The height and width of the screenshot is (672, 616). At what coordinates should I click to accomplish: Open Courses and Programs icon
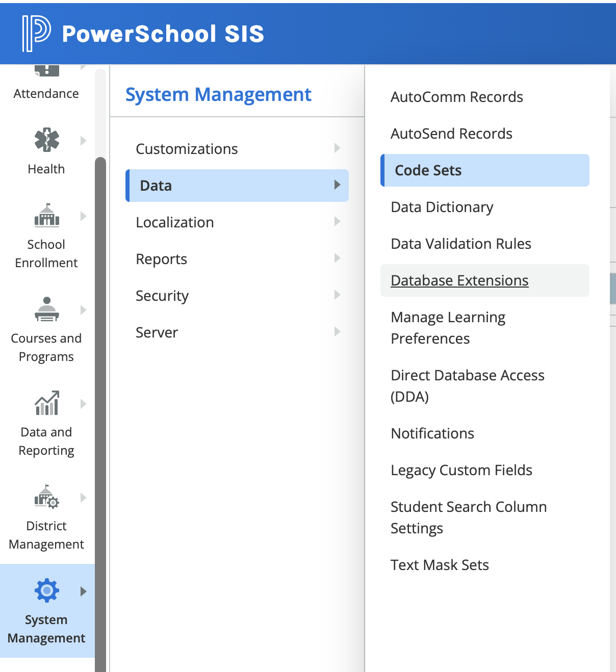(x=46, y=309)
